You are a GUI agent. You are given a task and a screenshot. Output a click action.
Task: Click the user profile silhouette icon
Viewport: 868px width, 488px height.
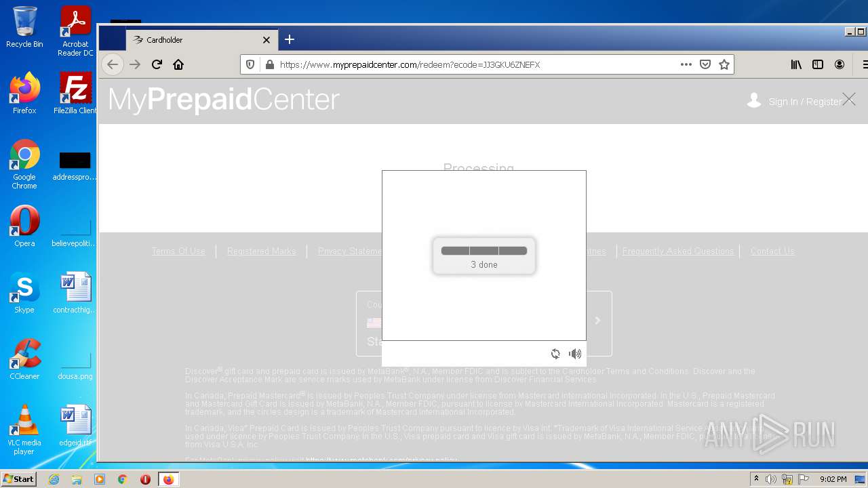pyautogui.click(x=754, y=100)
